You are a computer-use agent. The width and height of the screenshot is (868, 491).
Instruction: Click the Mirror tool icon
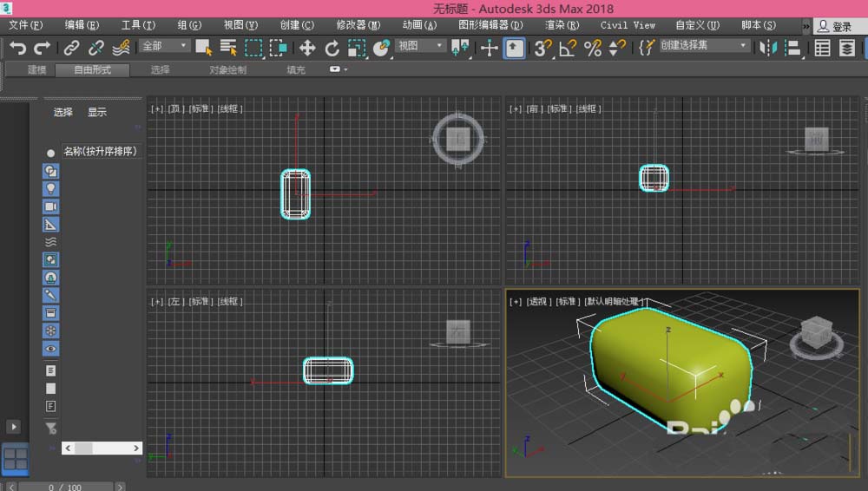coord(768,49)
